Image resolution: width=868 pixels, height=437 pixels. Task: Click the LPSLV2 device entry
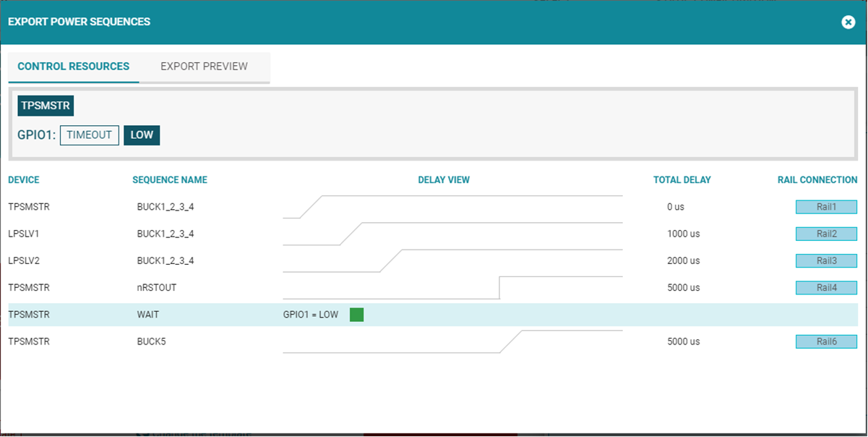tap(25, 260)
